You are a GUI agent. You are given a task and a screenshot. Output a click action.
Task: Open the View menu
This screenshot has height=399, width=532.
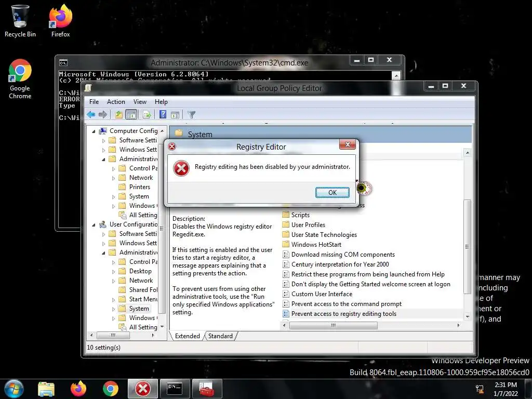140,102
